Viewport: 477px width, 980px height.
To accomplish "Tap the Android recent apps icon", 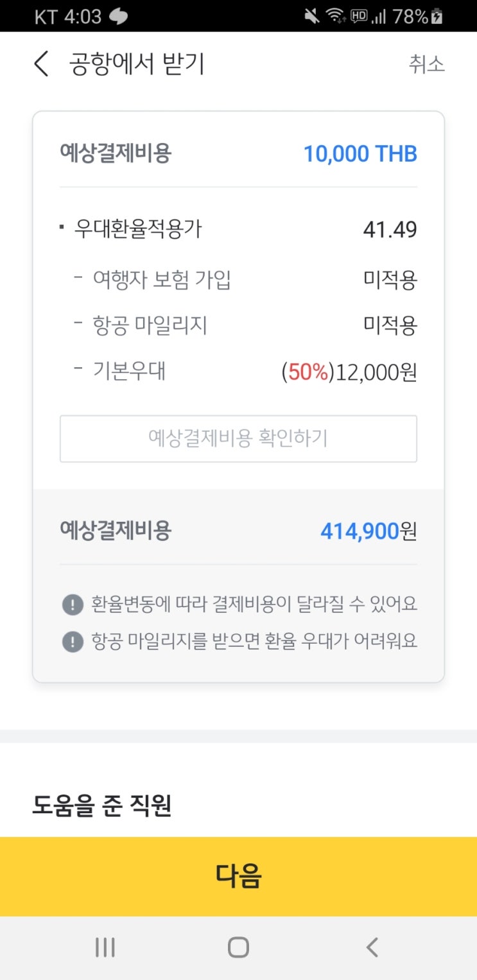I will pyautogui.click(x=105, y=947).
